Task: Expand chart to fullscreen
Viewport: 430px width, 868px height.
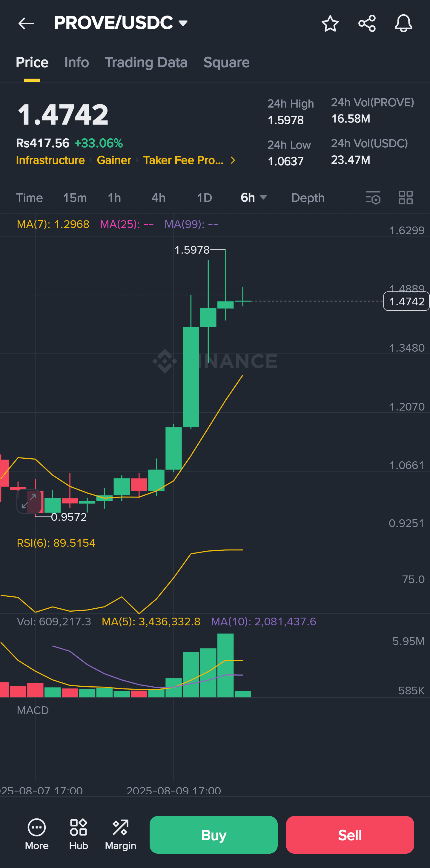Action: pyautogui.click(x=29, y=501)
